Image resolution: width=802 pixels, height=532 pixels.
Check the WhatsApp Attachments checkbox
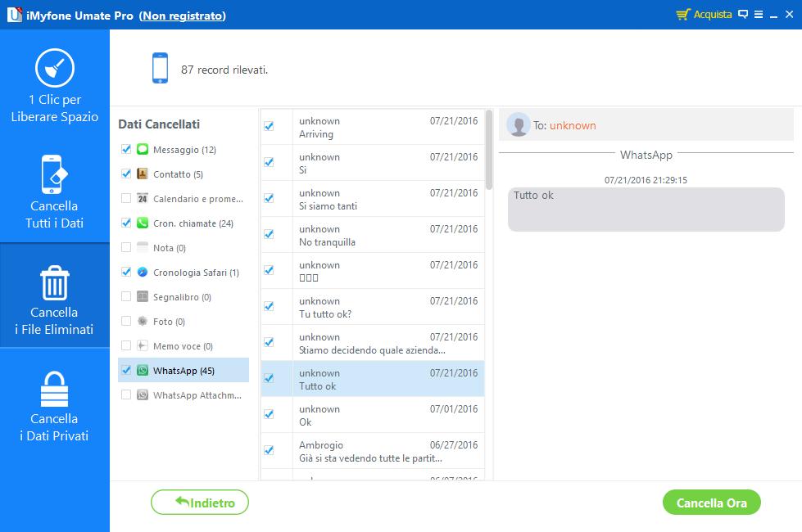point(126,394)
